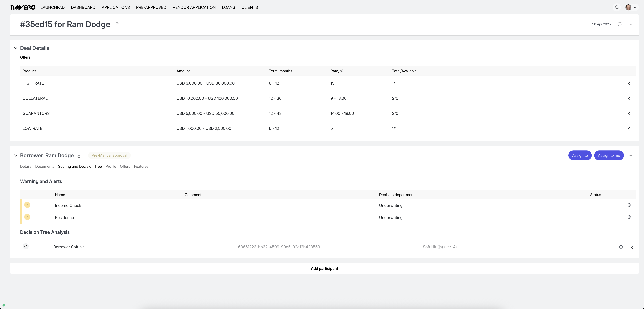Copy borrower name Ram Dodge icon
The width and height of the screenshot is (644, 309).
click(x=78, y=156)
